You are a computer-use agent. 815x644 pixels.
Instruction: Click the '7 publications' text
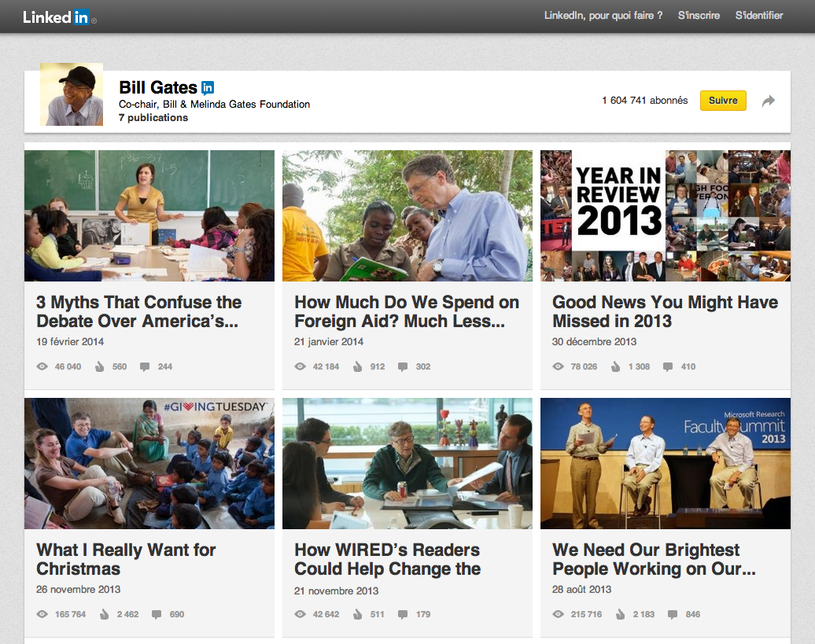153,118
